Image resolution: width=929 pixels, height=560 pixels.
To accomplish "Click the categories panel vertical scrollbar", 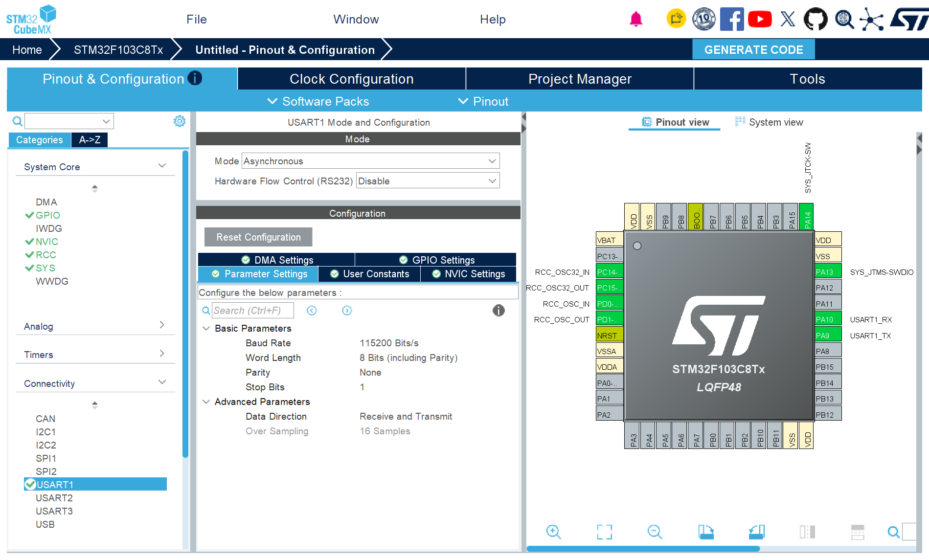I will tap(185, 304).
